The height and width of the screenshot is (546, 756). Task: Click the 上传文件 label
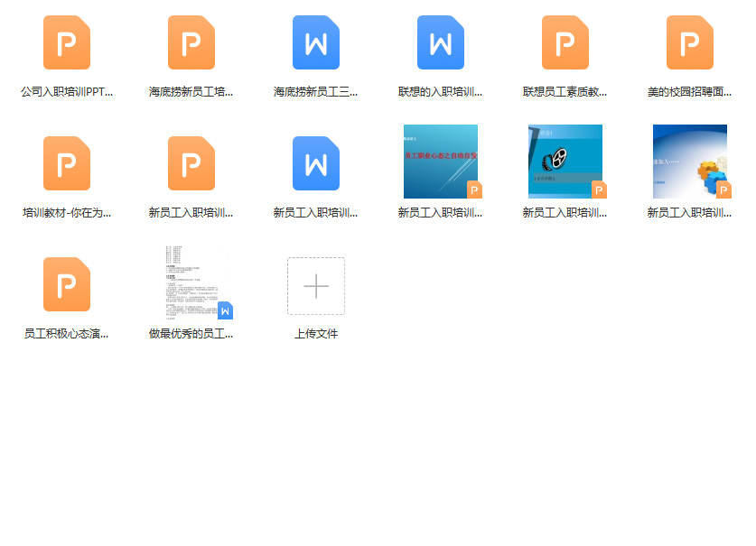point(316,334)
